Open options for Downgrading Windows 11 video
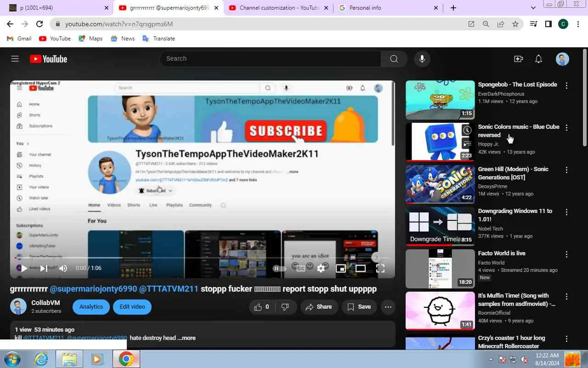588x368 pixels. pyautogui.click(x=566, y=212)
